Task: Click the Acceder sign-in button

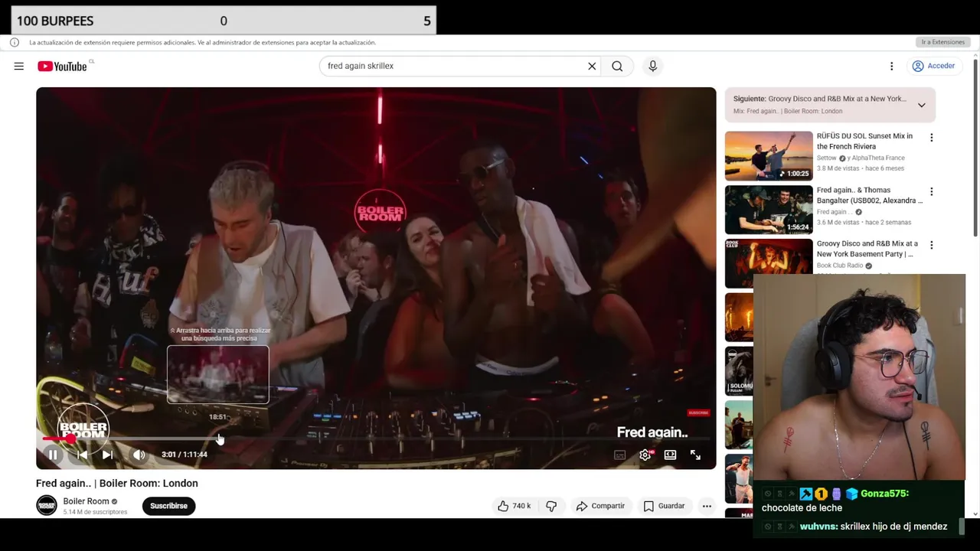Action: click(x=933, y=66)
